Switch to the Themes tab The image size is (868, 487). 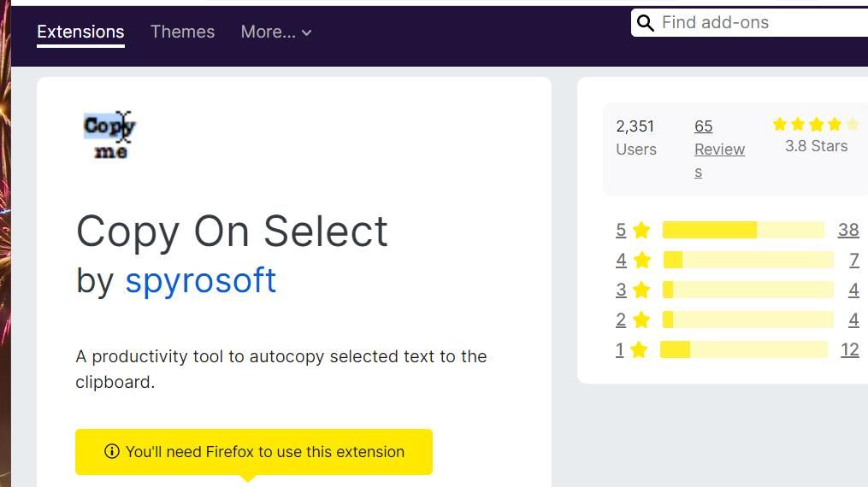182,32
